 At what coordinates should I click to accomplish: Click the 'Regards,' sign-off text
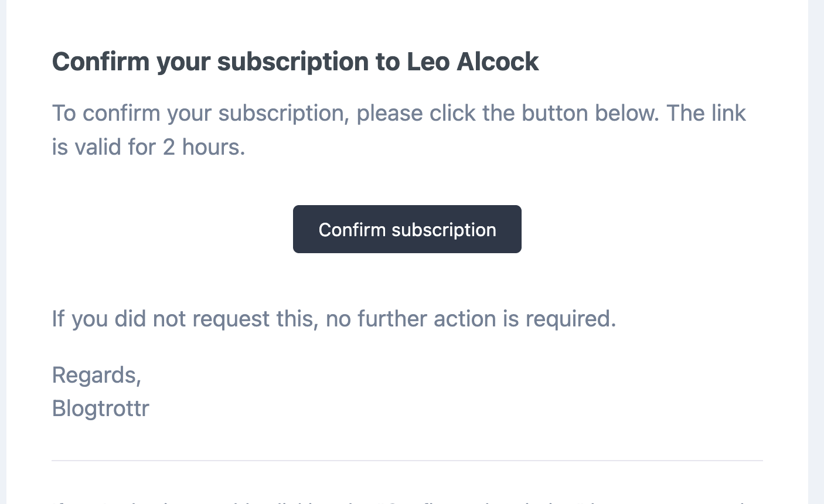(97, 375)
